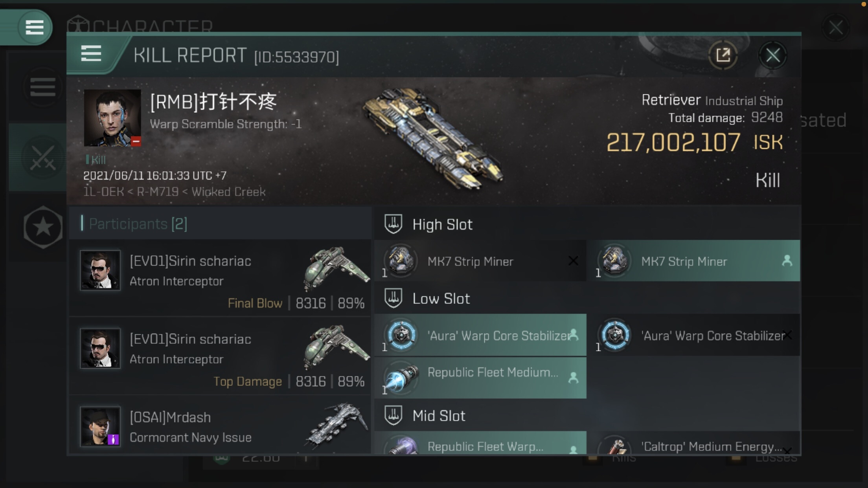Viewport: 868px width, 488px height.
Task: Click the Mid Slot section icon
Action: 393,415
